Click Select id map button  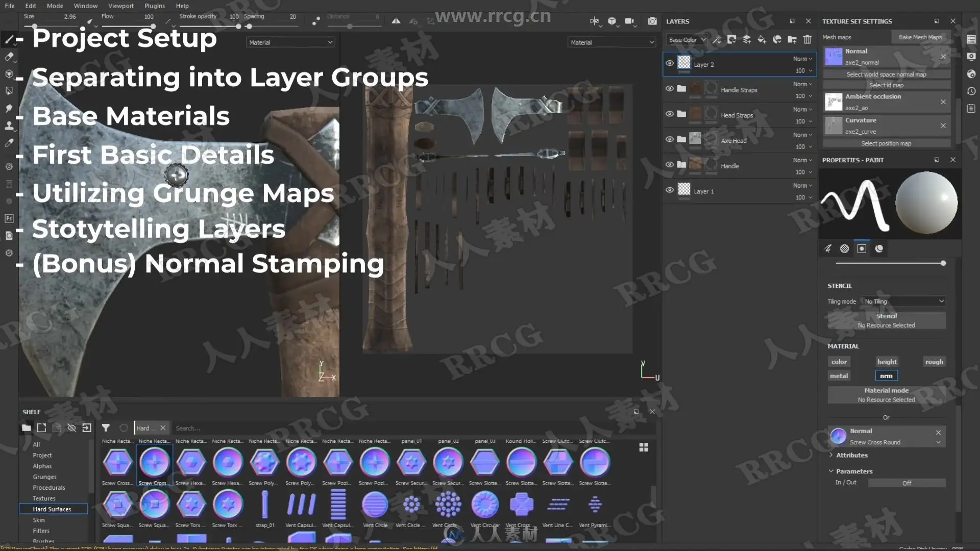[886, 85]
